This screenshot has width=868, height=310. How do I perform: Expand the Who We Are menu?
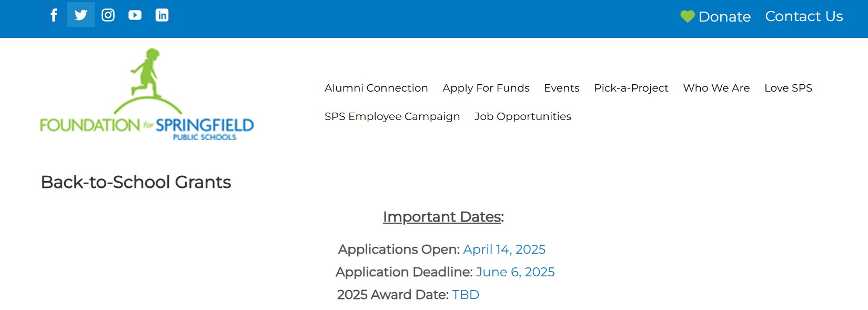pyautogui.click(x=716, y=88)
